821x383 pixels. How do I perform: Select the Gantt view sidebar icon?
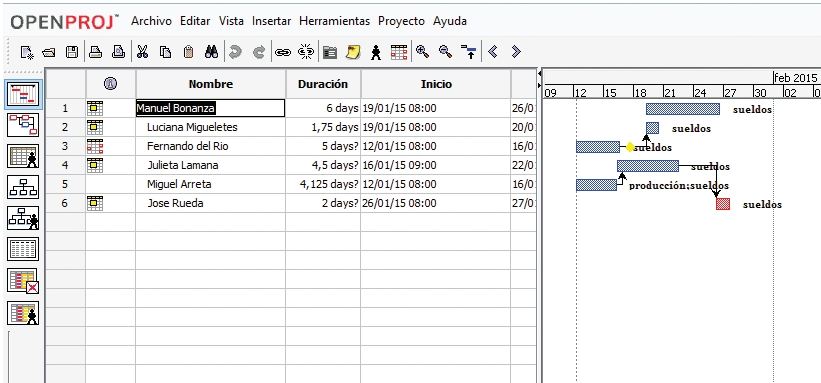pos(23,94)
